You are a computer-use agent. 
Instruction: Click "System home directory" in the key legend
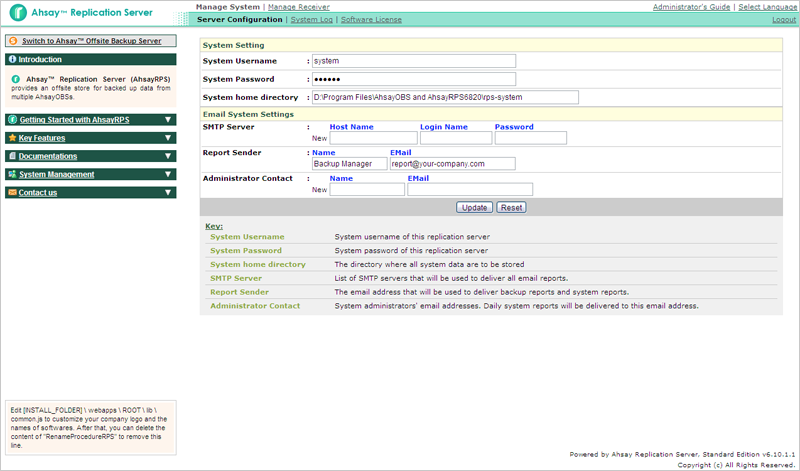tap(258, 264)
